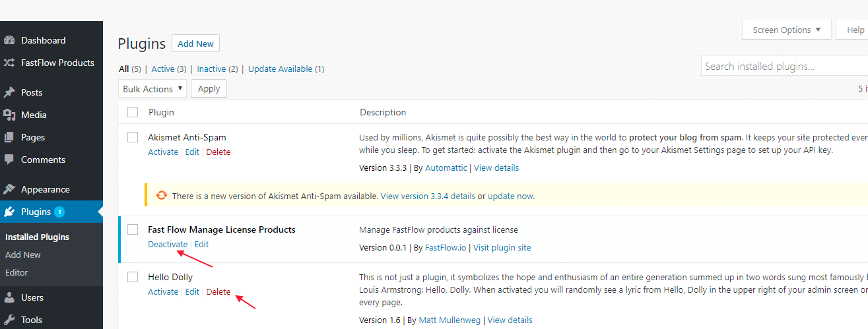This screenshot has width=868, height=329.
Task: Deactivate Fast Flow Manage License Products
Action: pyautogui.click(x=168, y=244)
